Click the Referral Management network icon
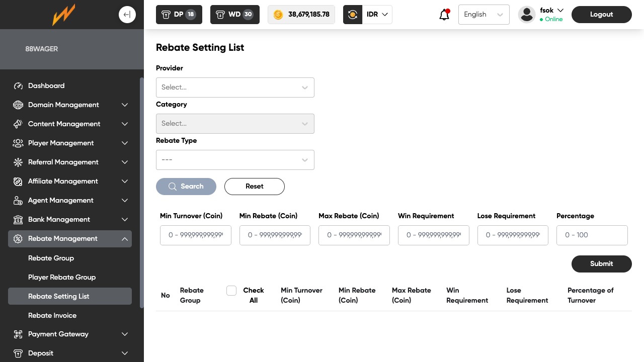The image size is (644, 362). click(x=18, y=162)
